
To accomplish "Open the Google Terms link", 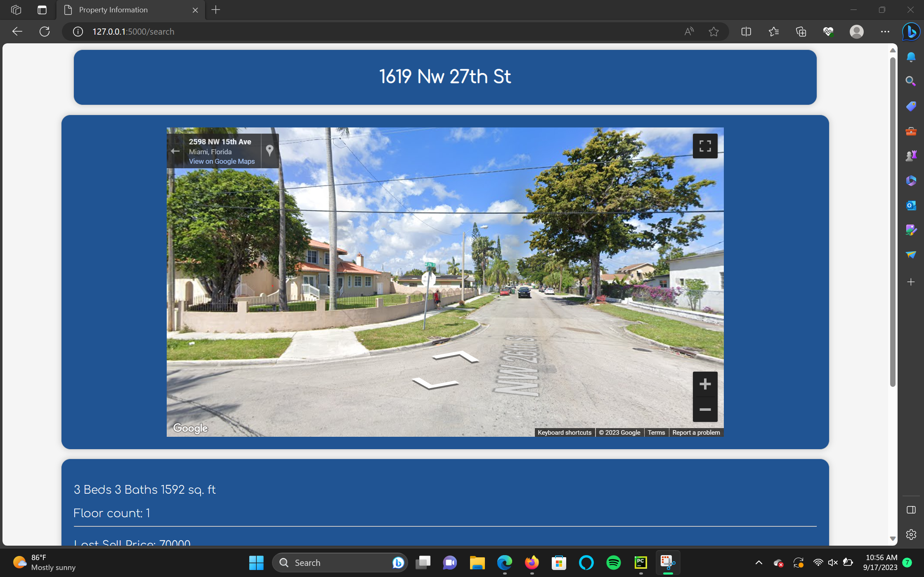I will pos(656,432).
